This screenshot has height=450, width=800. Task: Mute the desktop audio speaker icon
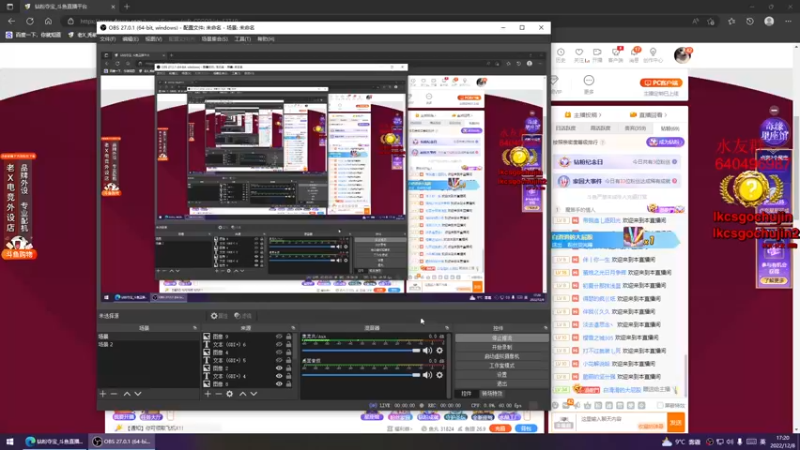[x=427, y=375]
